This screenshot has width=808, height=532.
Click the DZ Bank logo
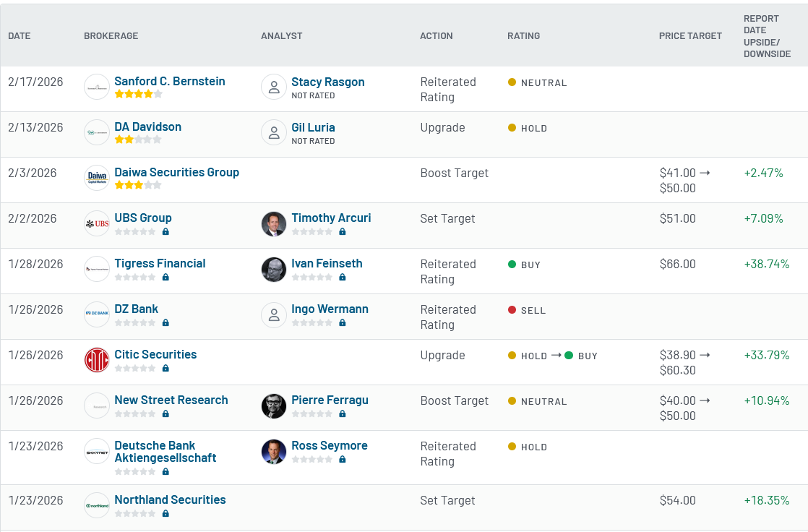tap(97, 314)
